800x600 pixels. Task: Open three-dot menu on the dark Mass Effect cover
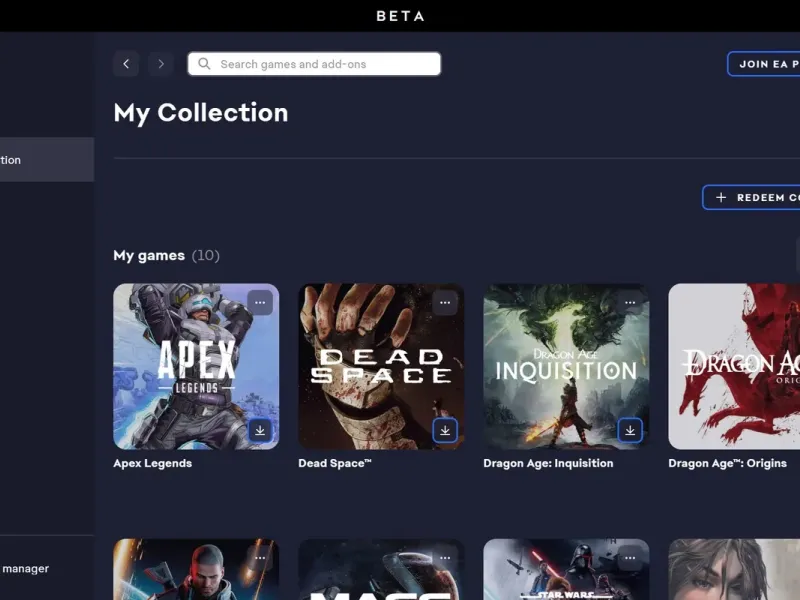(445, 558)
